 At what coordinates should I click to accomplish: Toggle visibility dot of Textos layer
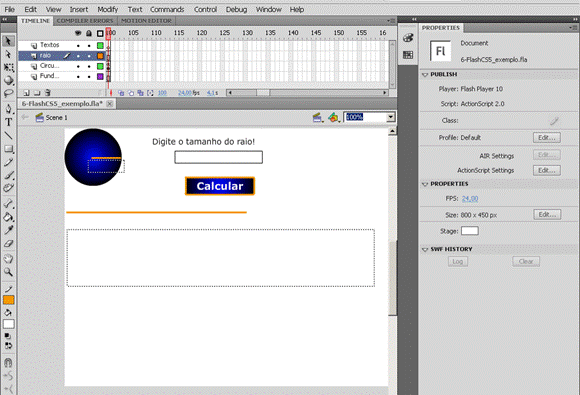[x=78, y=45]
